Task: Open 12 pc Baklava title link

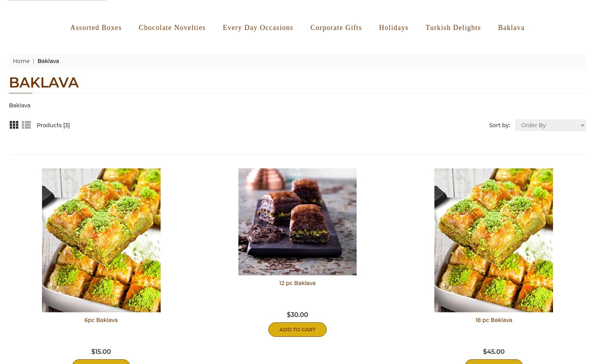Action: coord(297,283)
